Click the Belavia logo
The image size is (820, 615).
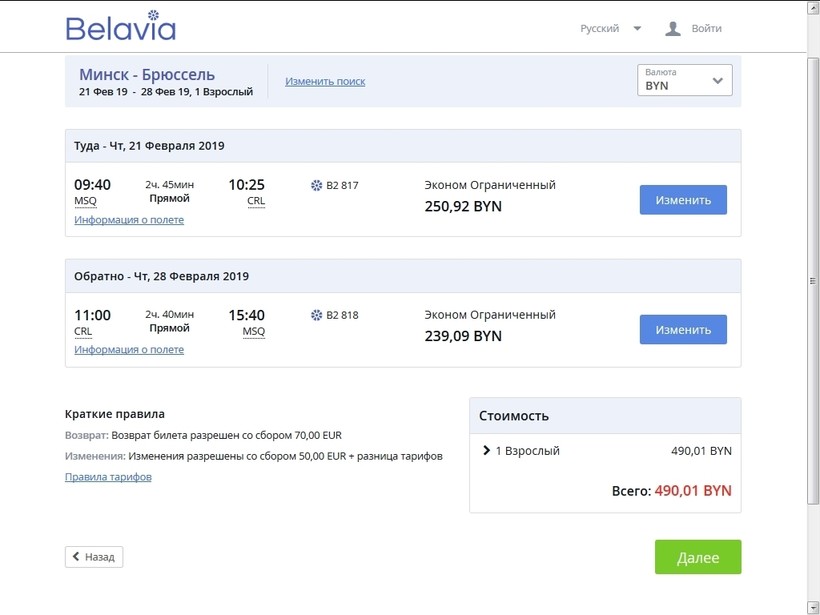pyautogui.click(x=120, y=27)
